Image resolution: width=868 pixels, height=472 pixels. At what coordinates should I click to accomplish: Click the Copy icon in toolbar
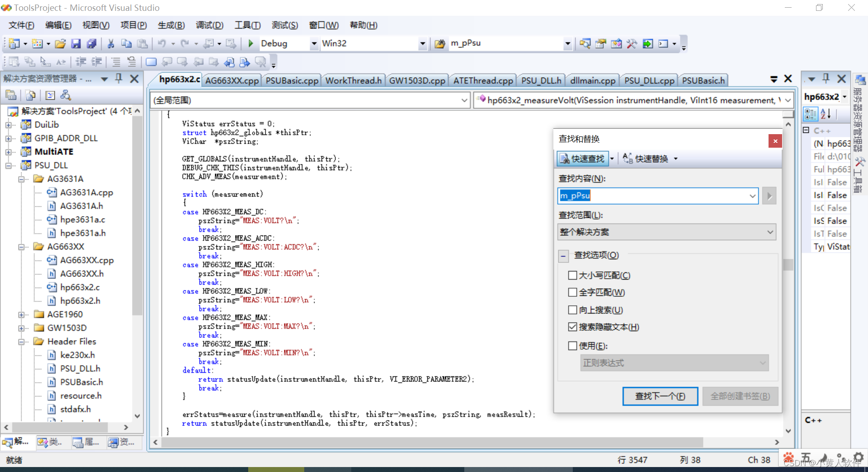[127, 43]
